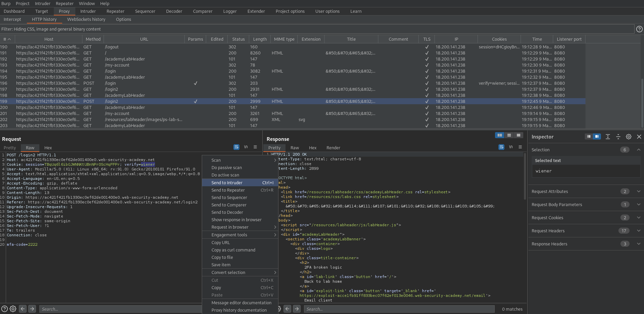Open Proxy history documentation

click(x=240, y=310)
